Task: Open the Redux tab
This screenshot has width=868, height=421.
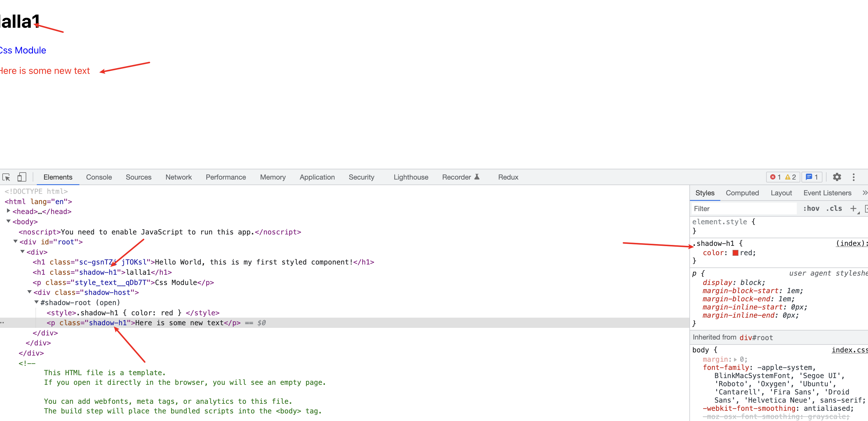Action: [508, 177]
